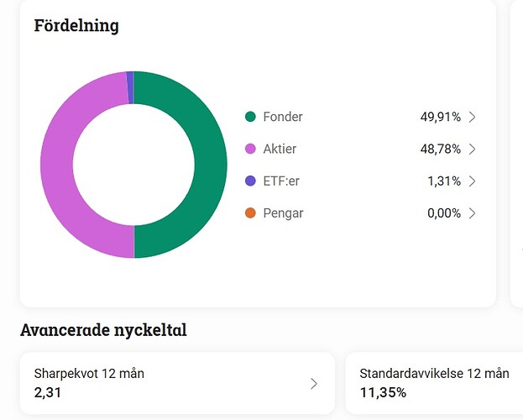Click the purple ETF:er legend dot
Screen dimensions: 523x420
pos(250,181)
